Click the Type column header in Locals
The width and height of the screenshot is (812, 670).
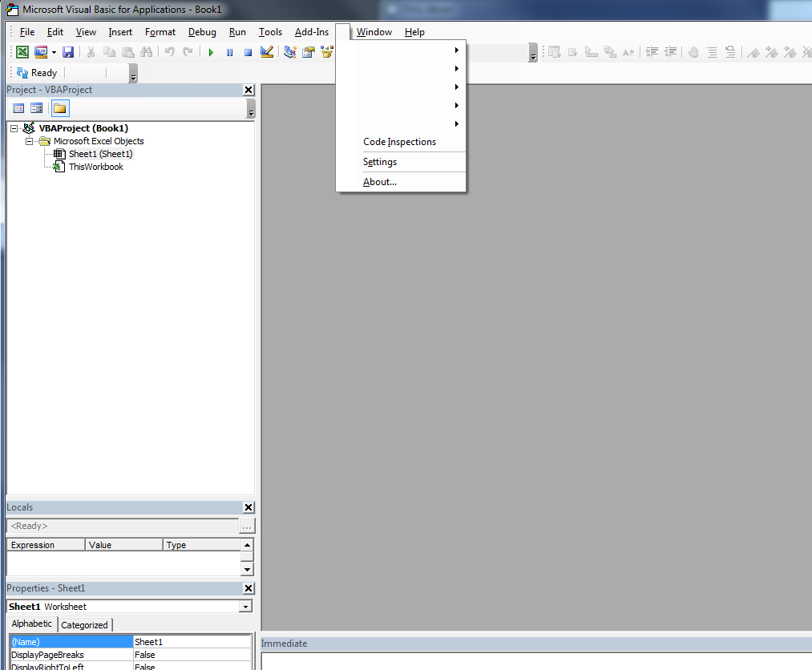tap(202, 545)
